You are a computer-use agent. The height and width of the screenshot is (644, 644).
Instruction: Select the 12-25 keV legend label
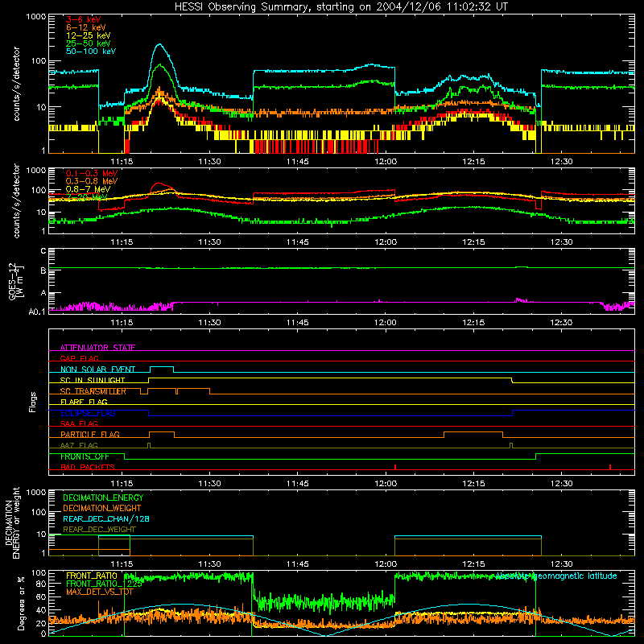pos(89,35)
